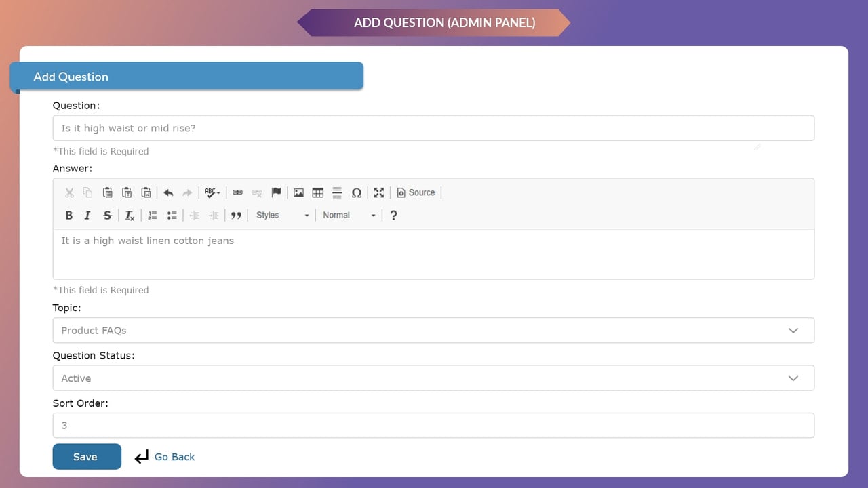Screen dimensions: 868x488
Task: Insert a link with the chain icon
Action: coord(237,192)
